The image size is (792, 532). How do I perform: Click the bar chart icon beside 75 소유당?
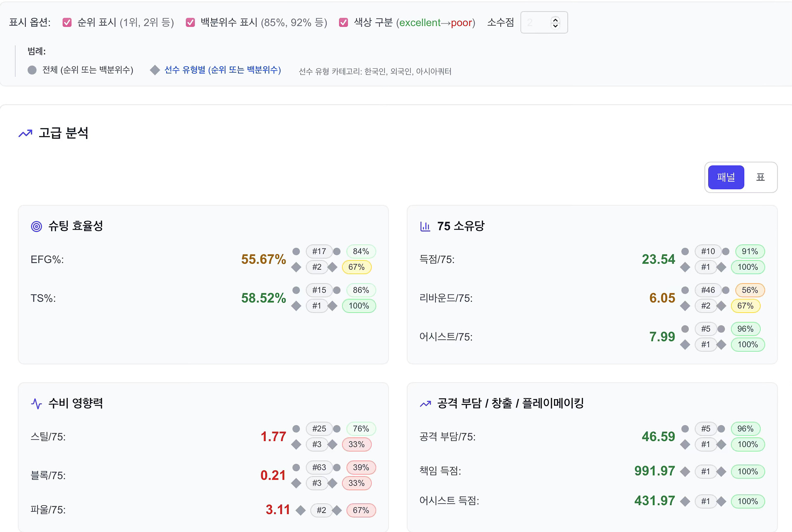coord(425,226)
